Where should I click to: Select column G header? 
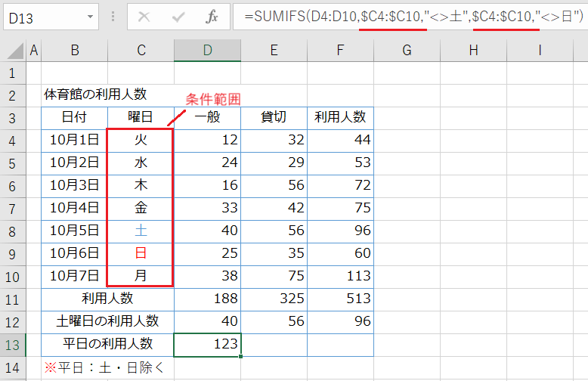coord(407,50)
